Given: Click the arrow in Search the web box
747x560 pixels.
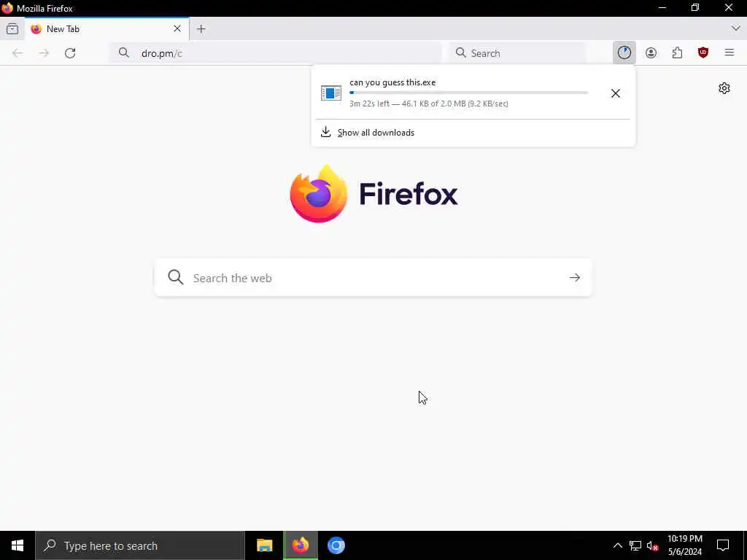Looking at the screenshot, I should click(575, 278).
